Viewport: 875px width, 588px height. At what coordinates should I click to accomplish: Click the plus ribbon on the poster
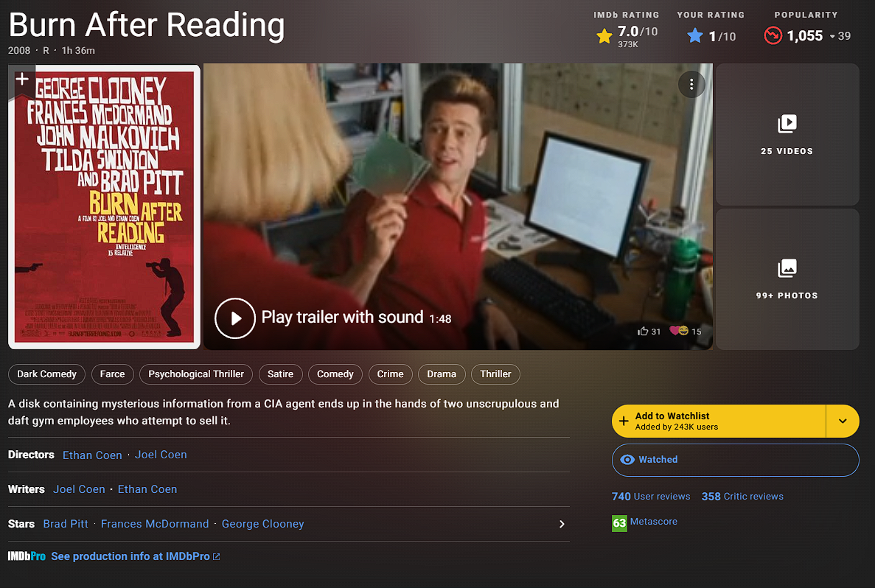(22, 80)
